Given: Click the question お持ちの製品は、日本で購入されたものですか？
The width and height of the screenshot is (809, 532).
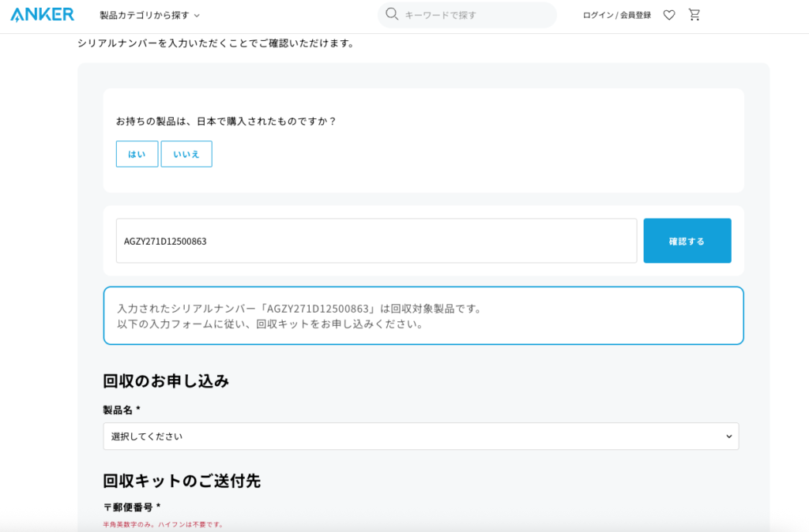Looking at the screenshot, I should 226,122.
